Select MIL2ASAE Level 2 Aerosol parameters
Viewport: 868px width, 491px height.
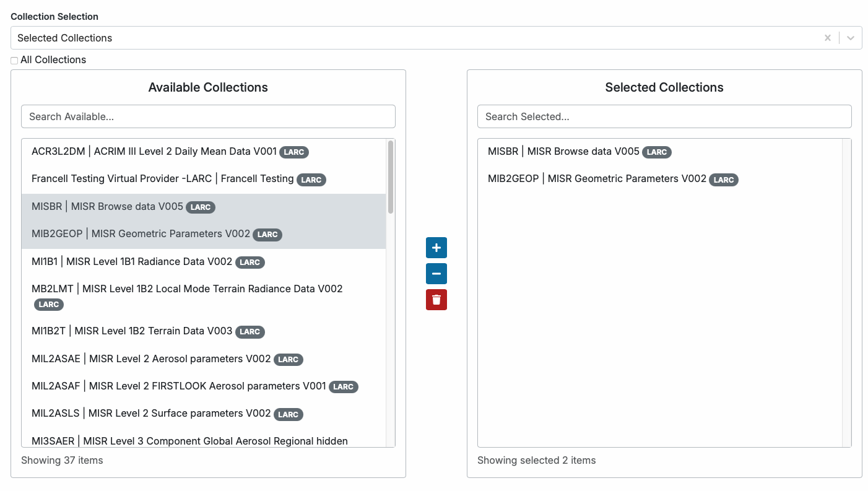point(150,359)
